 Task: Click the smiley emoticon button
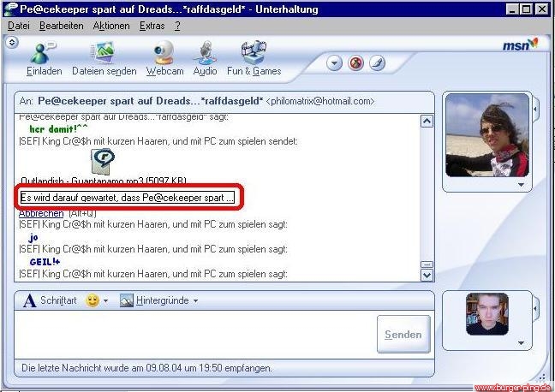point(92,300)
